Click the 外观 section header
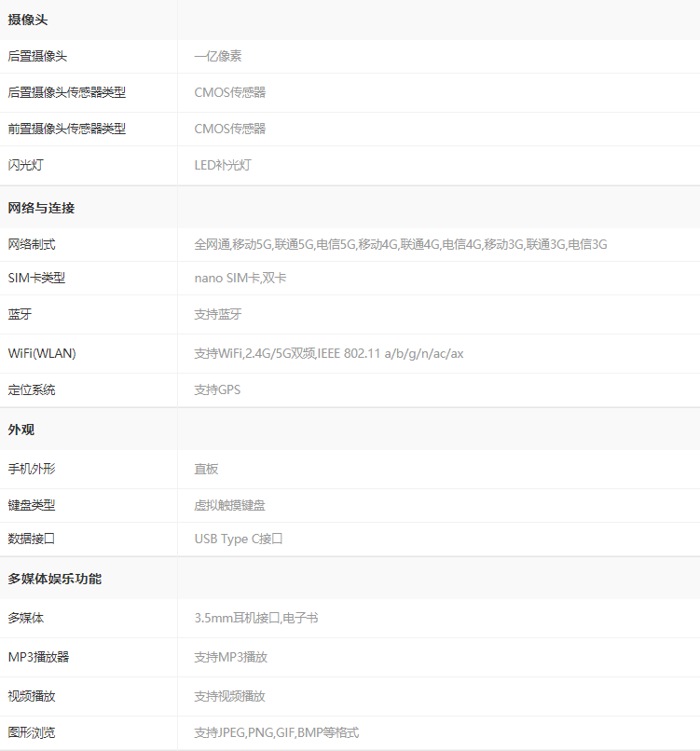Screen dimensions: 700x751 click(21, 430)
